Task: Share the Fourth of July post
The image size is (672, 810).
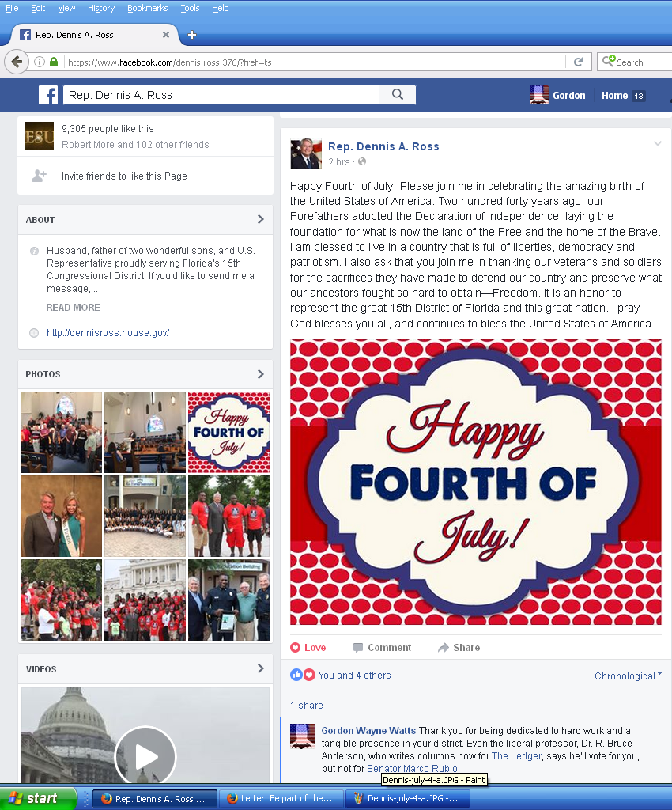Action: point(459,647)
